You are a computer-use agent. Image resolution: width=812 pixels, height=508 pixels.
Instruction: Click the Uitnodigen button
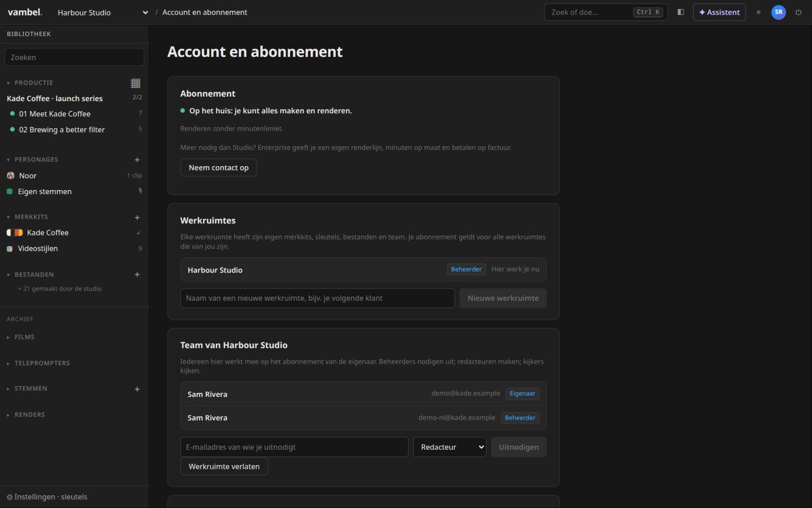pyautogui.click(x=519, y=447)
